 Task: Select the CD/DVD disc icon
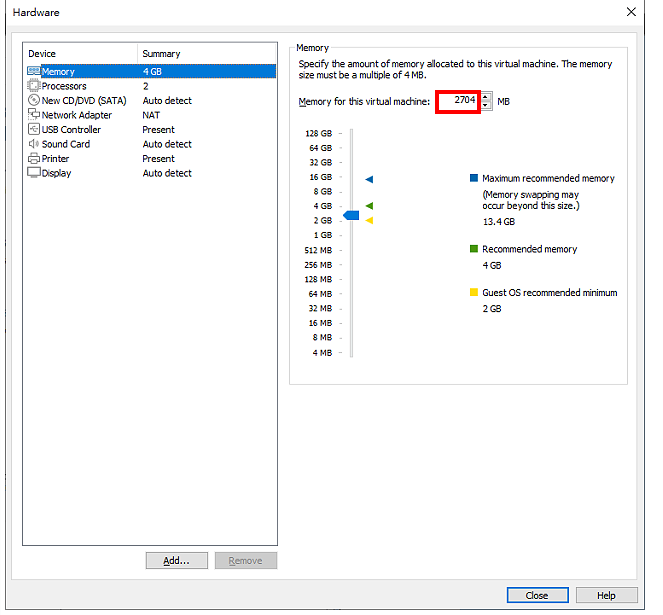click(33, 100)
